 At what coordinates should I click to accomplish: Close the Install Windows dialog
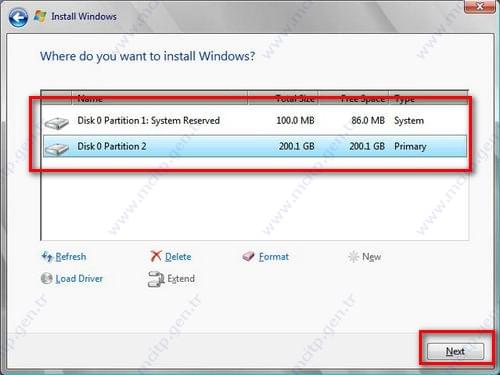tap(480, 7)
